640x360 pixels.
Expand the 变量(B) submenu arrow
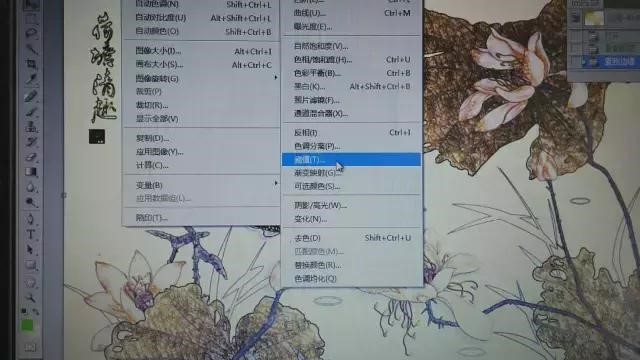point(276,184)
